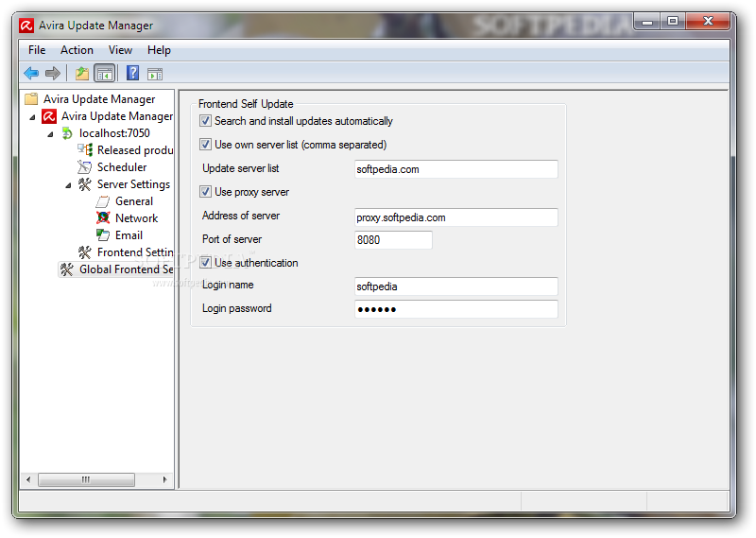Select Global Frontend Settings tree item

tap(126, 269)
